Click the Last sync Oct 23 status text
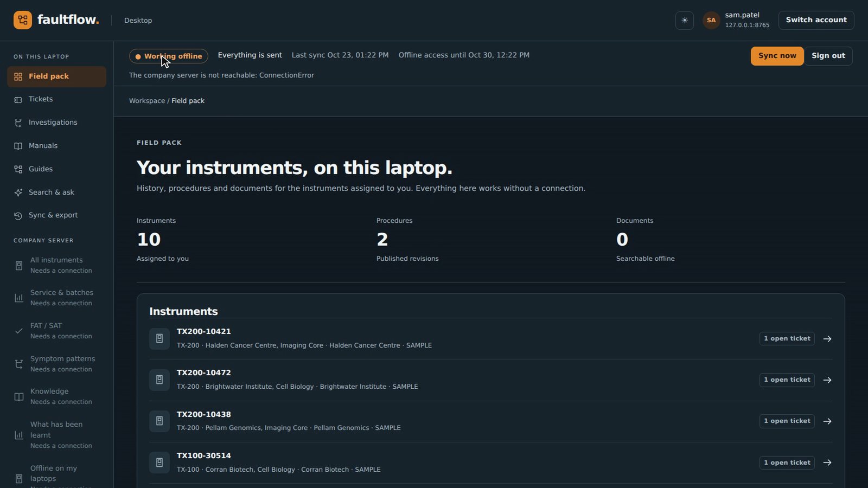 tap(340, 55)
